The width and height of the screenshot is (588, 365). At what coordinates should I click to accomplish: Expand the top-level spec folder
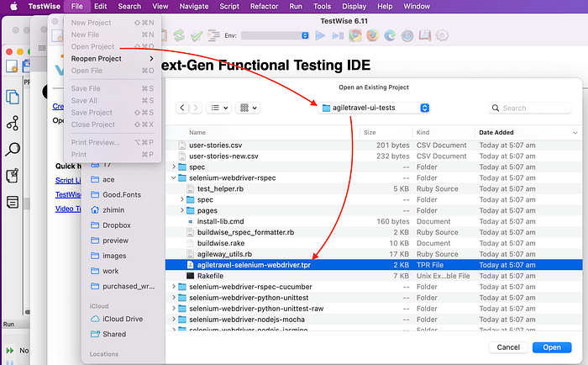(x=174, y=167)
